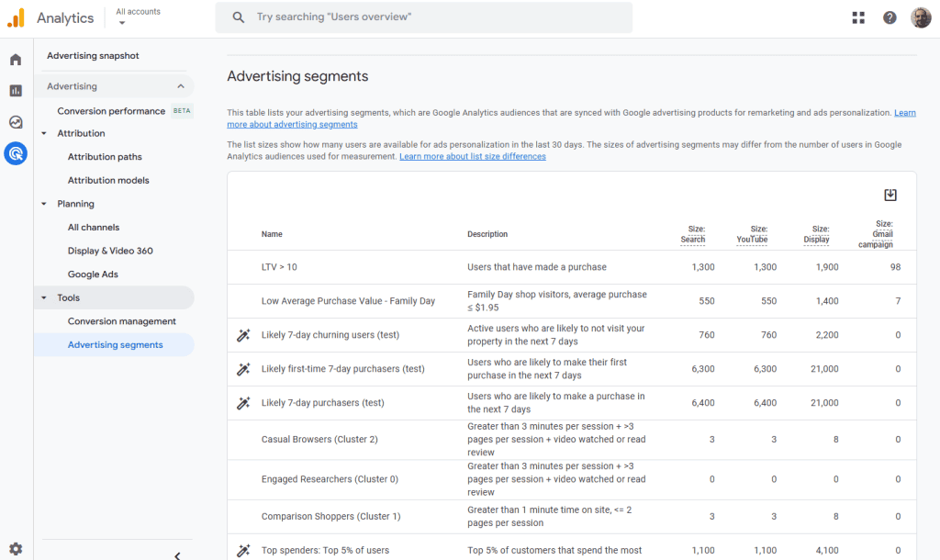Viewport: 940px width, 560px height.
Task: Open the Google apps grid icon
Action: pos(858,17)
